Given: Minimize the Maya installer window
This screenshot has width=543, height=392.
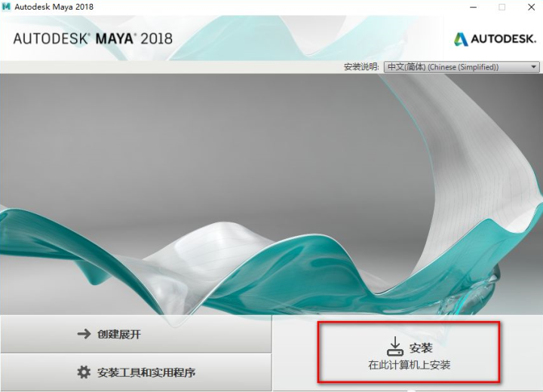Looking at the screenshot, I should [474, 7].
